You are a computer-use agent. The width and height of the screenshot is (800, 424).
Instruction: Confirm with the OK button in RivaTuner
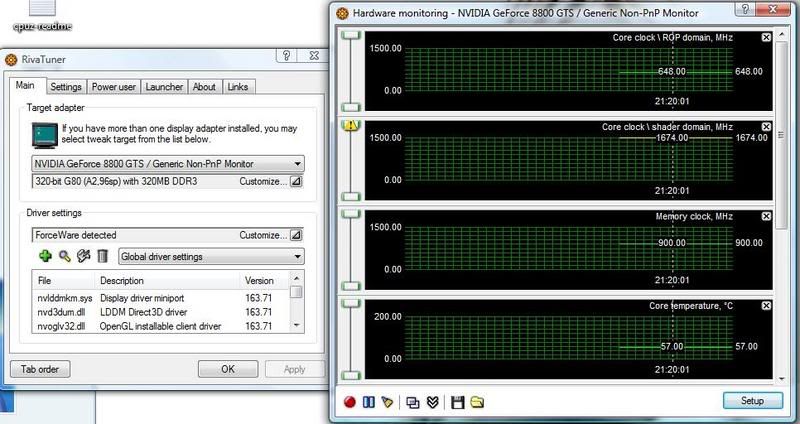[228, 369]
